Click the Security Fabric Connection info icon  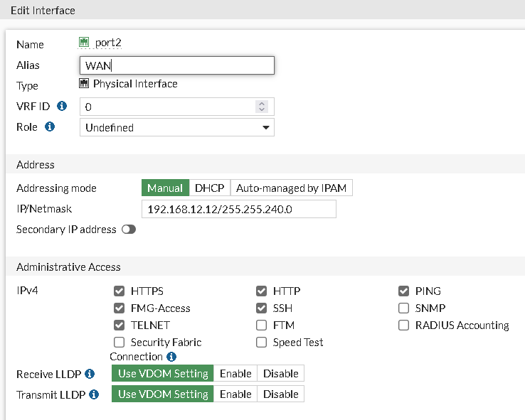coord(171,357)
